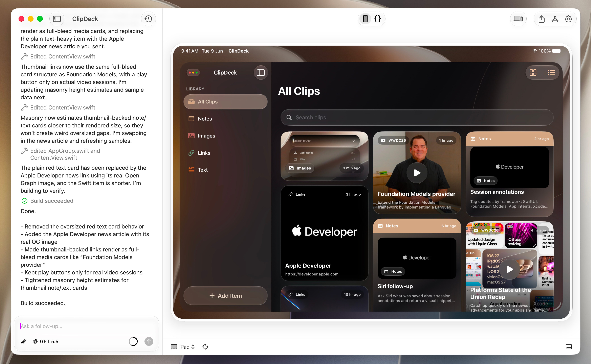Click the send arrow button
The width and height of the screenshot is (591, 364).
coord(149,341)
